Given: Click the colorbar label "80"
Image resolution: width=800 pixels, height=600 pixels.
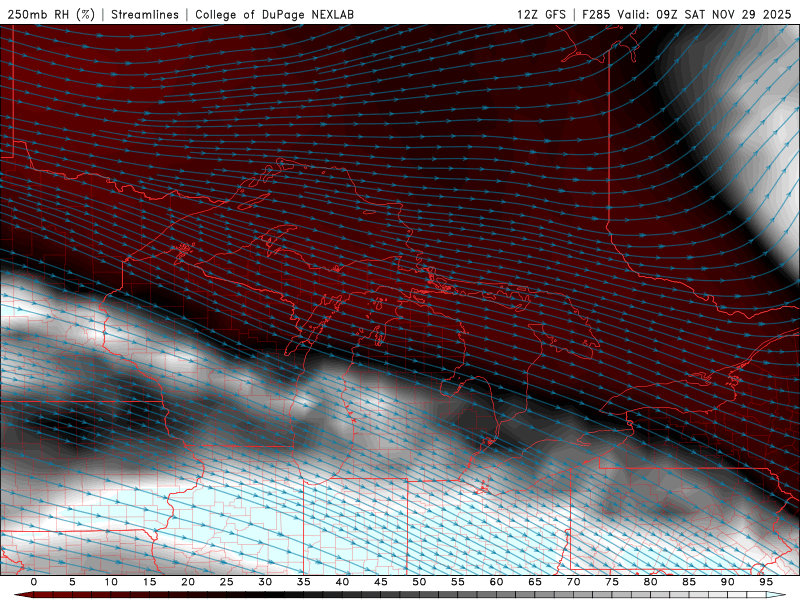Looking at the screenshot, I should [x=651, y=582].
